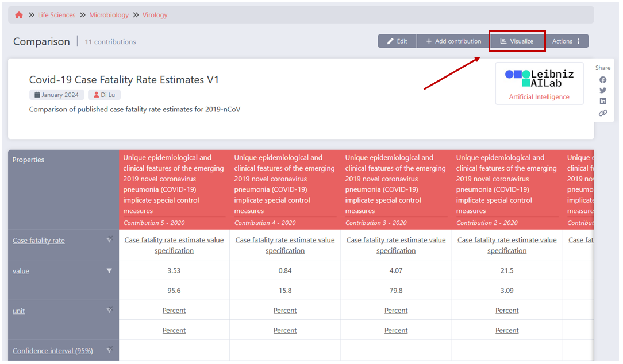Share the comparison on Twitter
This screenshot has width=623, height=364.
click(x=602, y=90)
